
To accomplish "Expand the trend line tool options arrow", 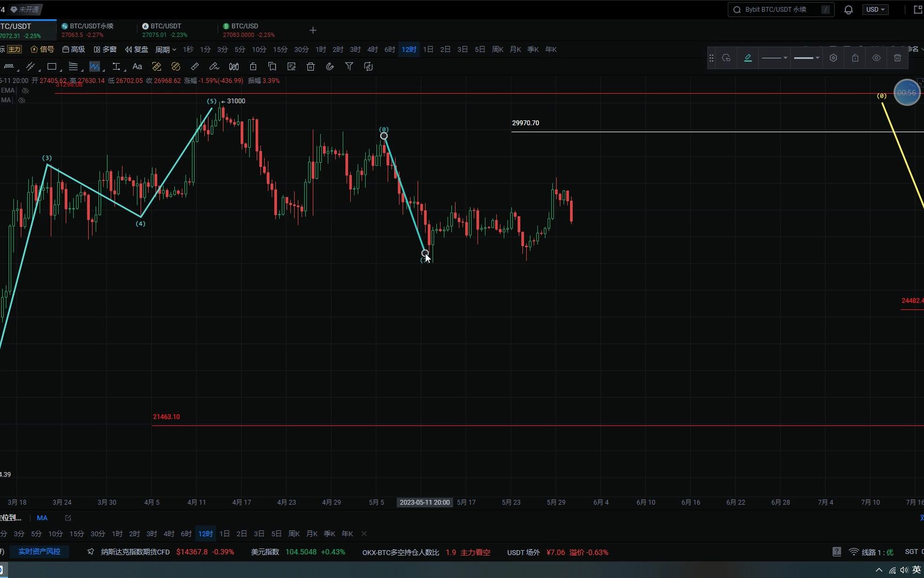I will tap(40, 70).
